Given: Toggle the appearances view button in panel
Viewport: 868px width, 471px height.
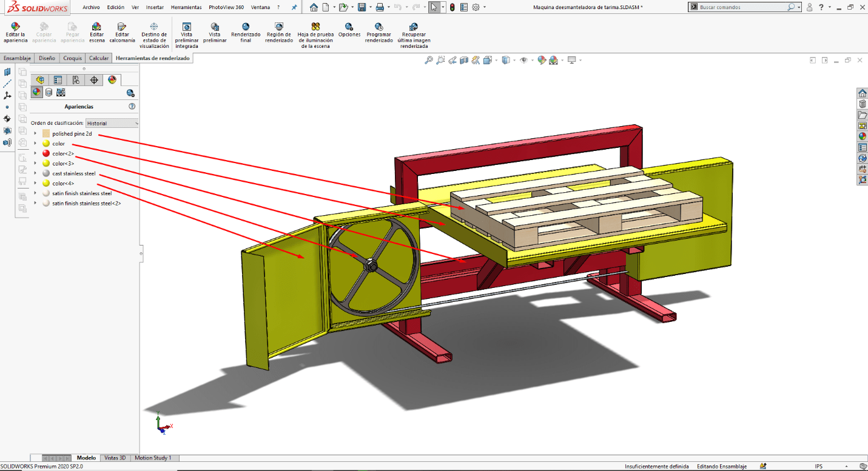Looking at the screenshot, I should click(x=37, y=93).
